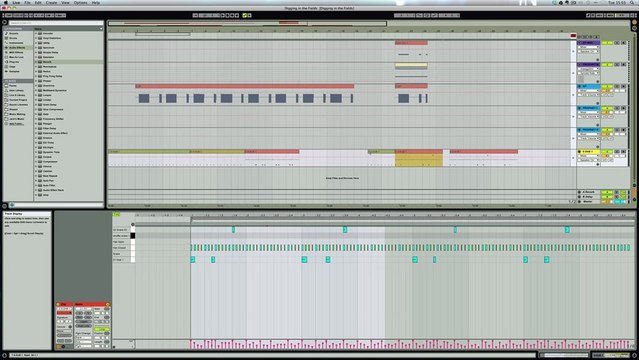The image size is (639, 360).
Task: Select MIDI Effects category in browser
Action: click(16, 52)
